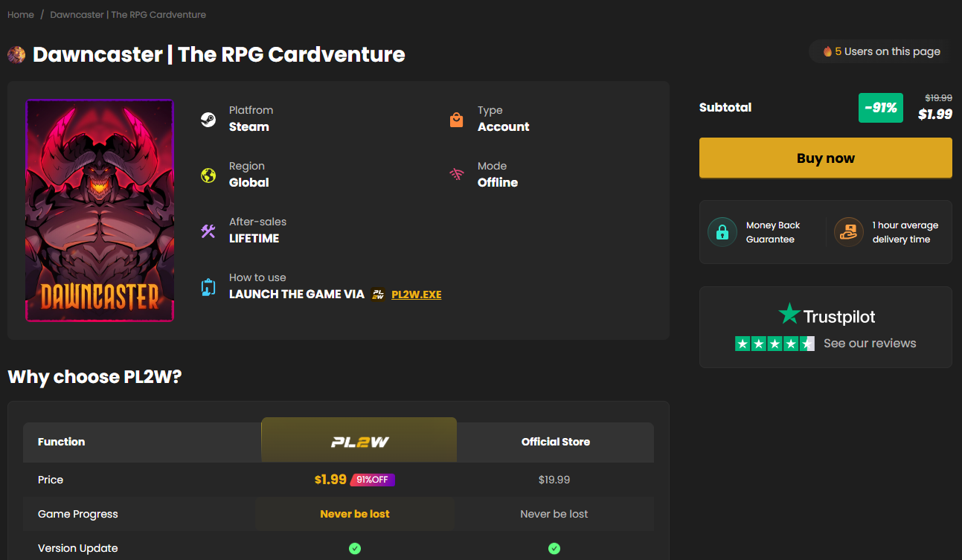Click the LIFETIME after-sales value
The height and width of the screenshot is (560, 962).
254,239
